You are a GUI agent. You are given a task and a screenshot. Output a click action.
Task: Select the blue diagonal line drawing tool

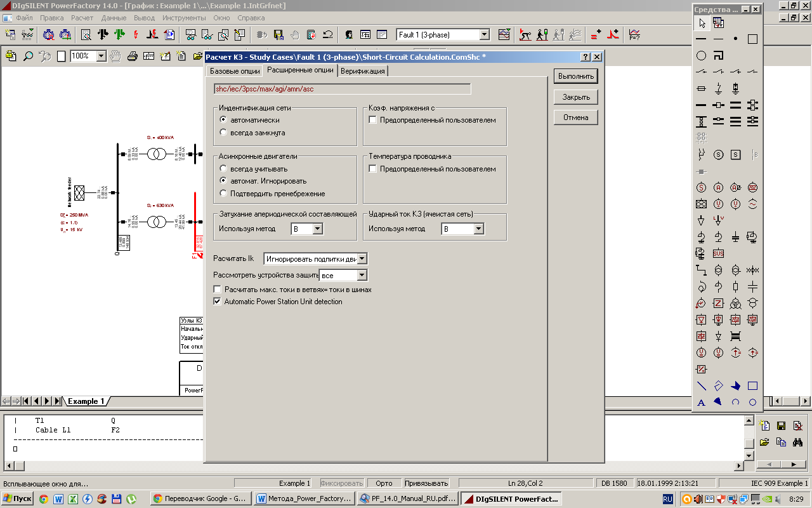701,385
